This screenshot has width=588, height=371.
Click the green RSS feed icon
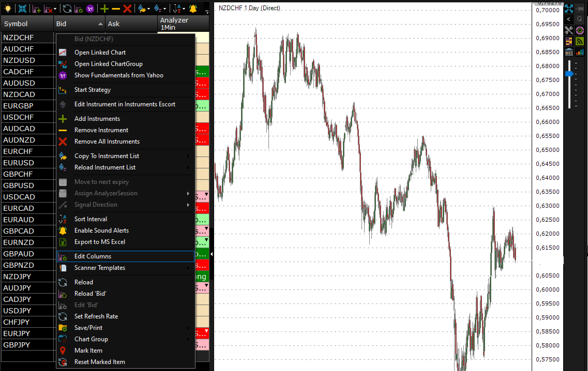point(579,41)
